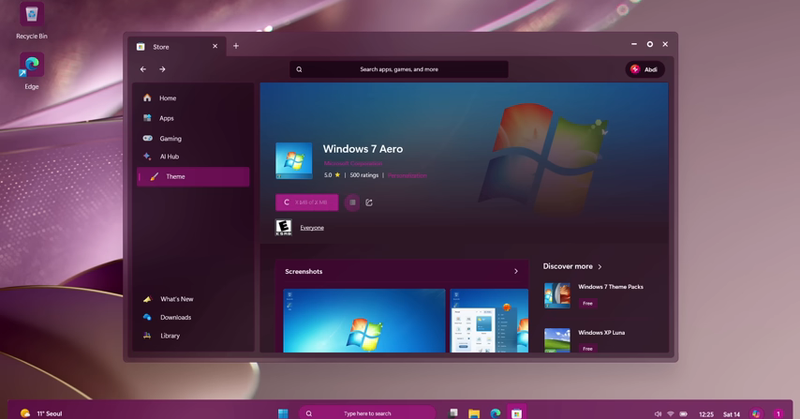This screenshot has height=419, width=800.
Task: Open Downloads in the sidebar
Action: pyautogui.click(x=193, y=317)
